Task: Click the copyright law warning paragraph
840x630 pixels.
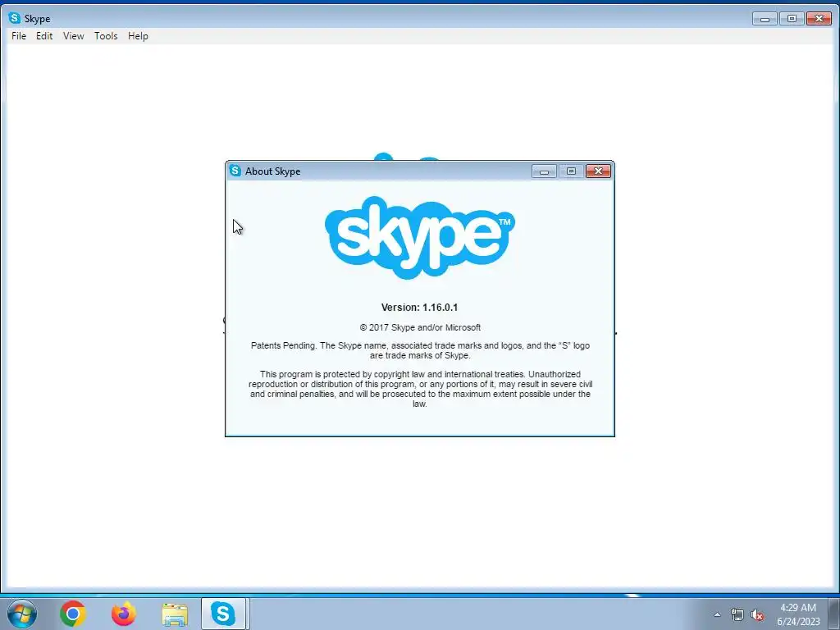Action: coord(420,389)
